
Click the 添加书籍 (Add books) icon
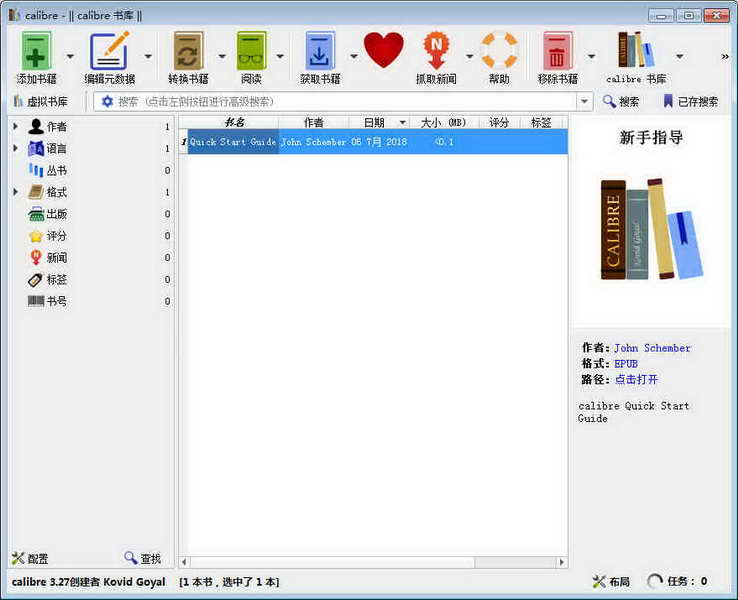tap(36, 51)
